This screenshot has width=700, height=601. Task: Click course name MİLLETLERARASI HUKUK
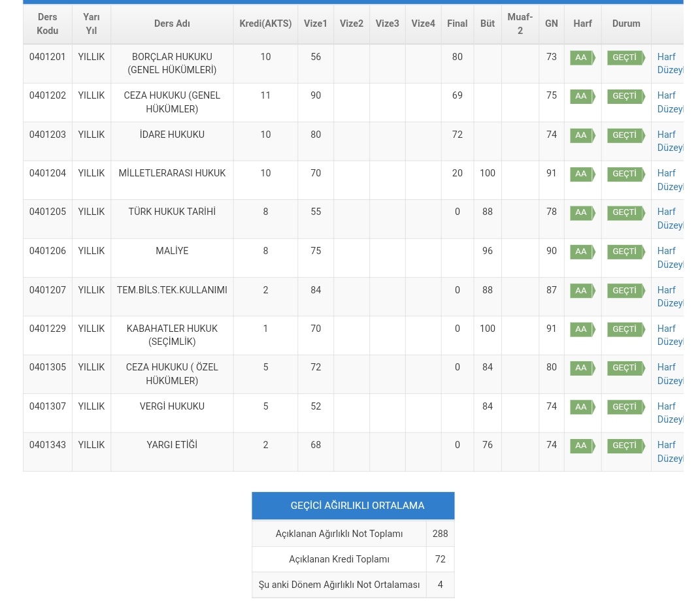(172, 173)
